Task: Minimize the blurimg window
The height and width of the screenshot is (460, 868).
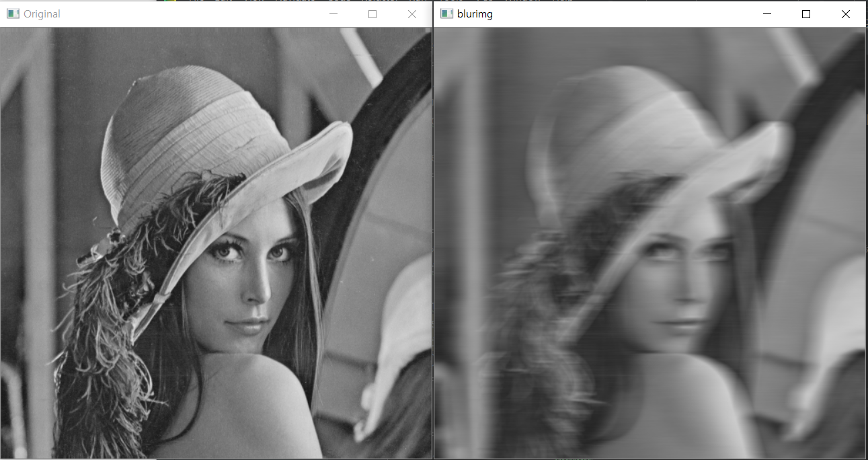Action: [766, 14]
